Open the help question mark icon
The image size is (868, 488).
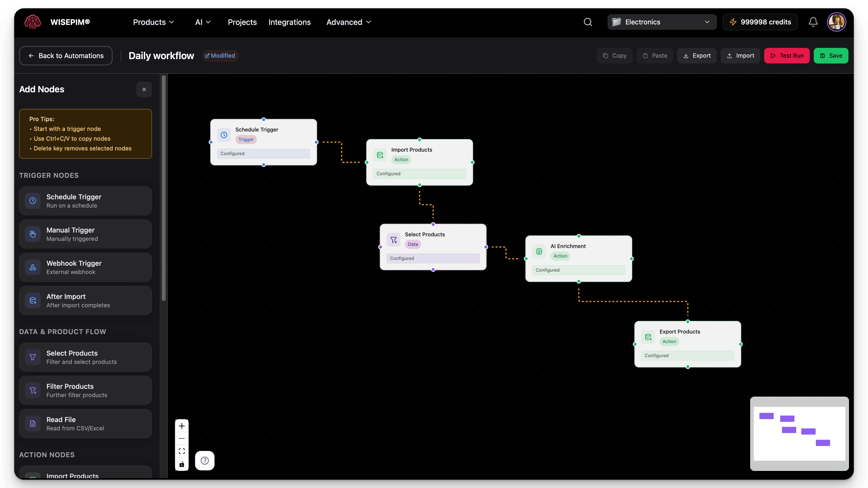[205, 460]
